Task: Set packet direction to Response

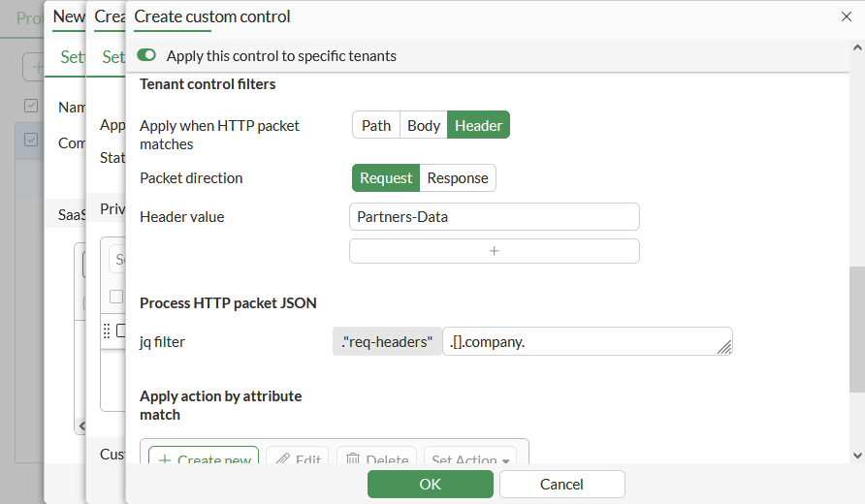Action: (x=458, y=178)
